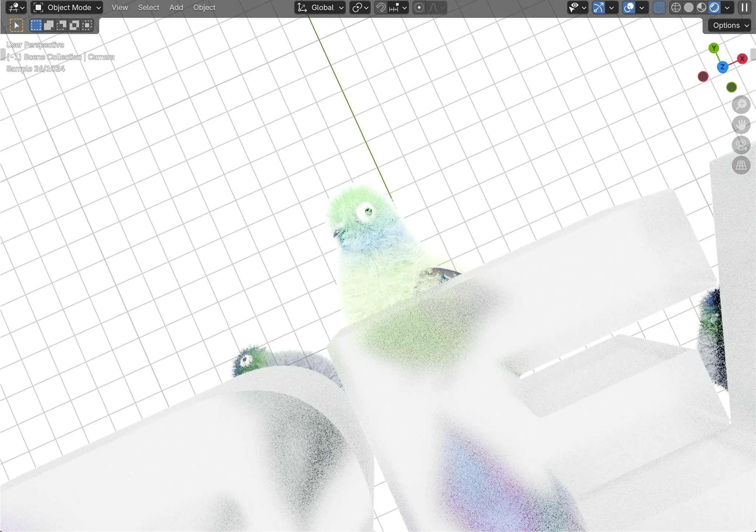
Task: Toggle viewport gizmos display
Action: pyautogui.click(x=598, y=7)
